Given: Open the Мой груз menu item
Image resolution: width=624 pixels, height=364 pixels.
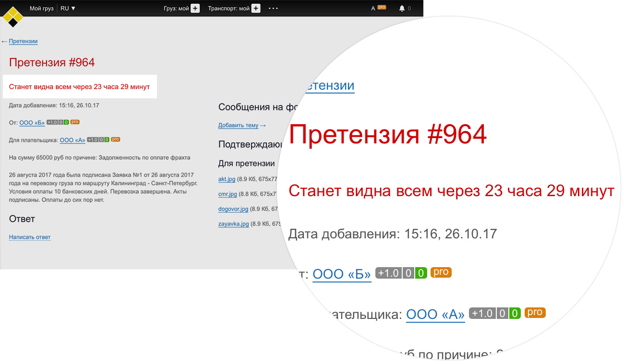Looking at the screenshot, I should click(41, 8).
